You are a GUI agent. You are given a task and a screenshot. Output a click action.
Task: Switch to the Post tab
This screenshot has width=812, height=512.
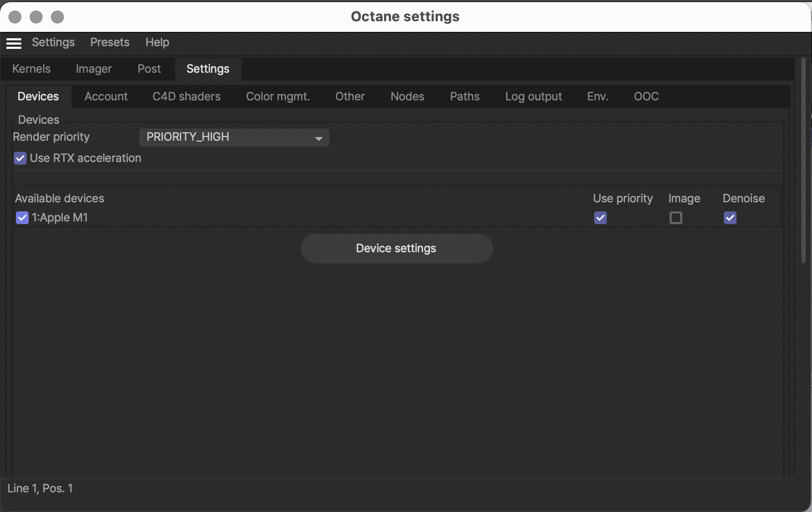point(149,69)
